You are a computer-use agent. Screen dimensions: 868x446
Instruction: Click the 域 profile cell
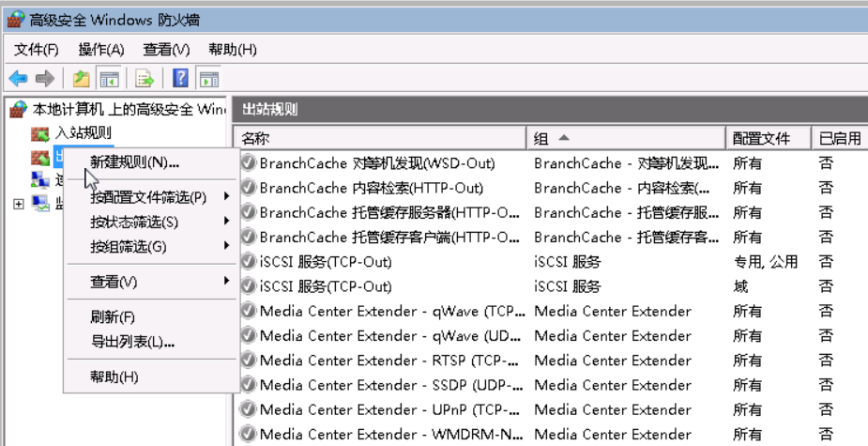point(740,285)
